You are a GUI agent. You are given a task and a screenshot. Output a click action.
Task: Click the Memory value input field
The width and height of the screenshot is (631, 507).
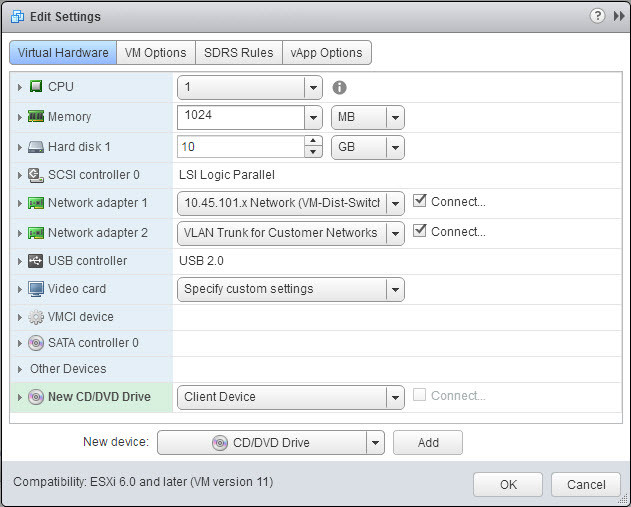pyautogui.click(x=240, y=117)
